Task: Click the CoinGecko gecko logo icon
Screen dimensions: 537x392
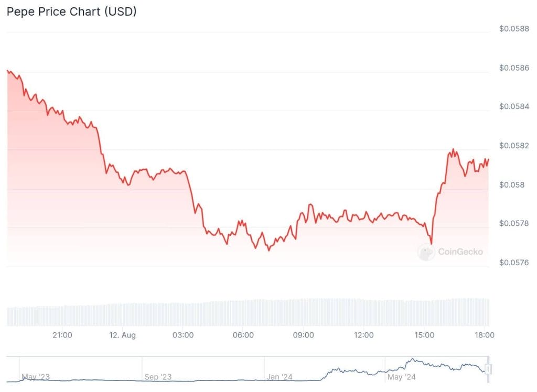Action: click(426, 252)
